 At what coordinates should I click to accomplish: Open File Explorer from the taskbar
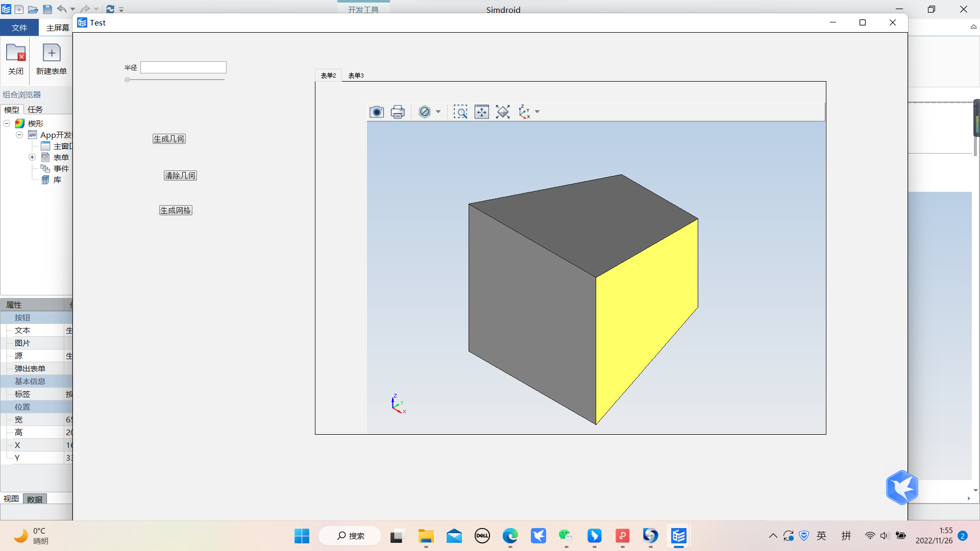click(426, 536)
